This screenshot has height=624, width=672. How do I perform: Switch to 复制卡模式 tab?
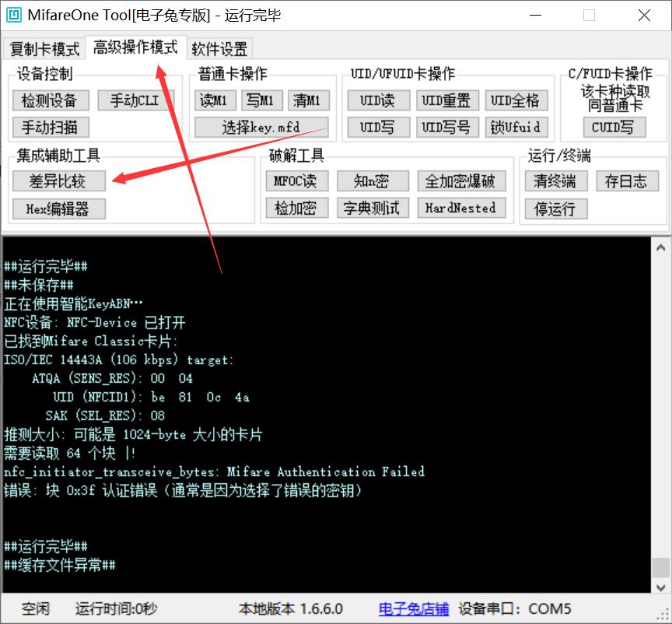44,48
